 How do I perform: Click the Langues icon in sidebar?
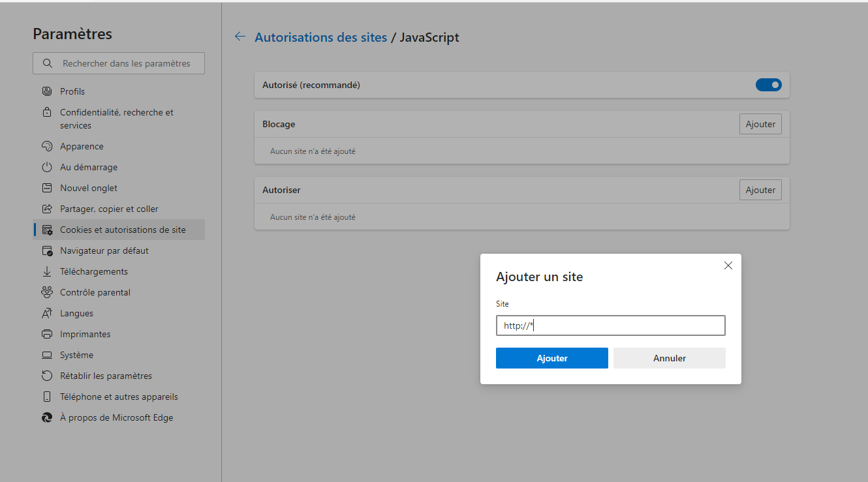coord(47,313)
